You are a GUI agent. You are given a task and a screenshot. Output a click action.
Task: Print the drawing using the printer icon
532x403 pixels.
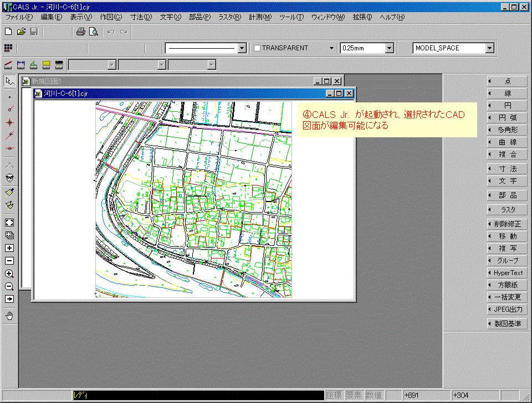coord(81,32)
